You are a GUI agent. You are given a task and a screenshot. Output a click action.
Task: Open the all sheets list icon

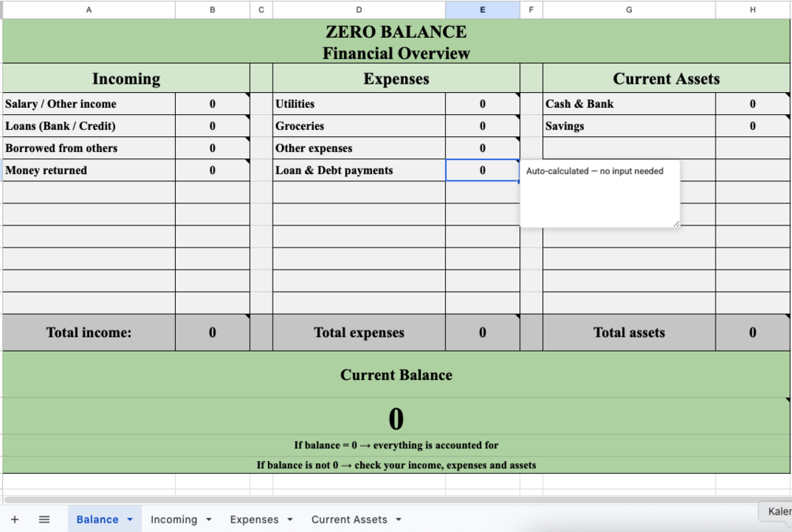pos(44,519)
